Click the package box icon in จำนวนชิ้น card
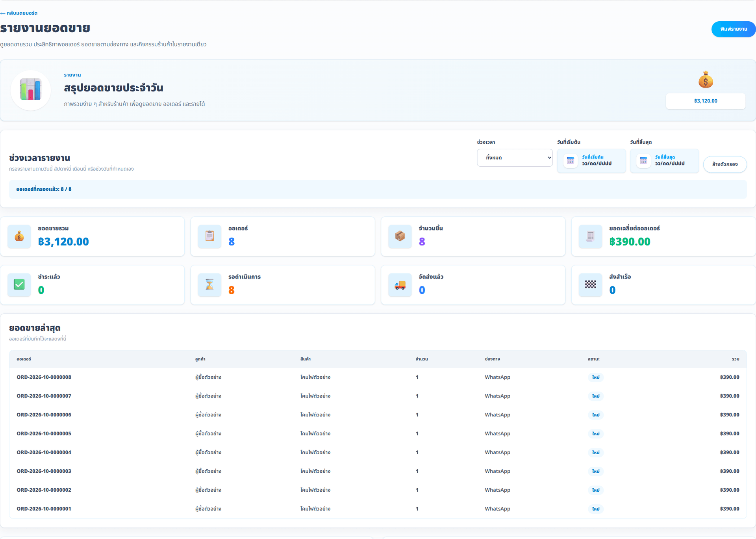This screenshot has height=539, width=756. (400, 236)
